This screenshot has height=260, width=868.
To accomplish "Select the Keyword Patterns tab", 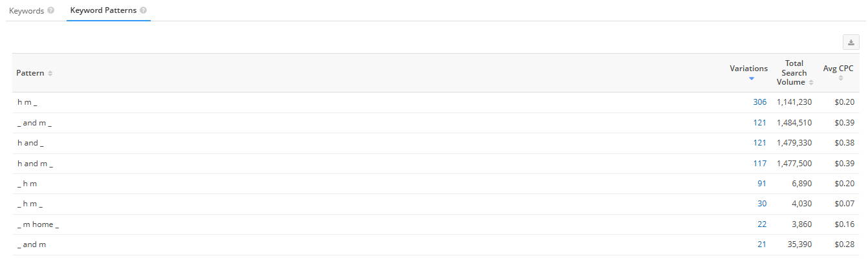I will pos(103,11).
